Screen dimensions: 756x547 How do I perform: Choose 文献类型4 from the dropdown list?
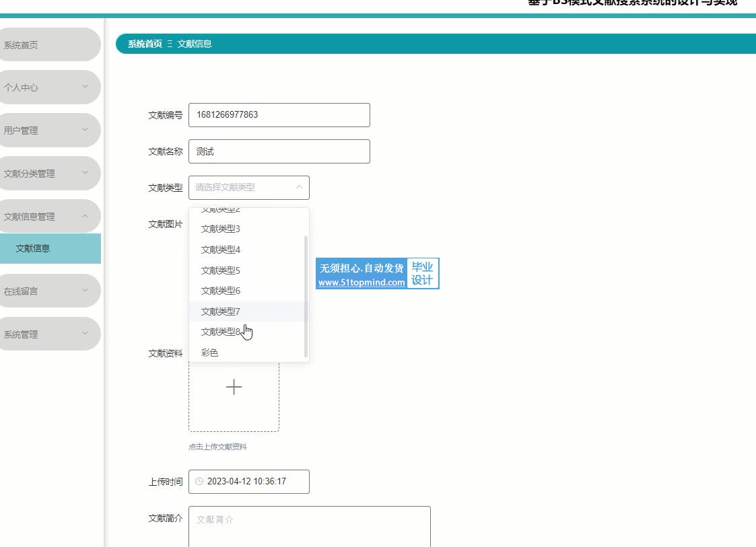(x=221, y=250)
